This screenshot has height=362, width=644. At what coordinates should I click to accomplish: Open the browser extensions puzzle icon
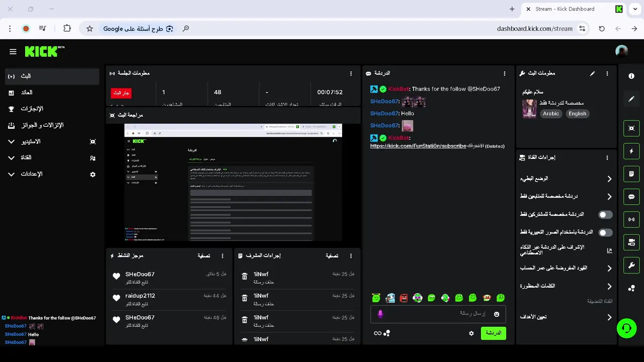click(x=67, y=29)
